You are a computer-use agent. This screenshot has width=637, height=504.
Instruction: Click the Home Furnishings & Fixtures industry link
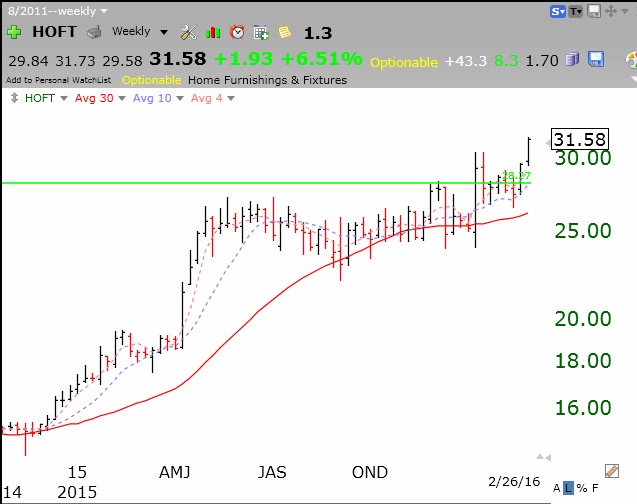[267, 80]
